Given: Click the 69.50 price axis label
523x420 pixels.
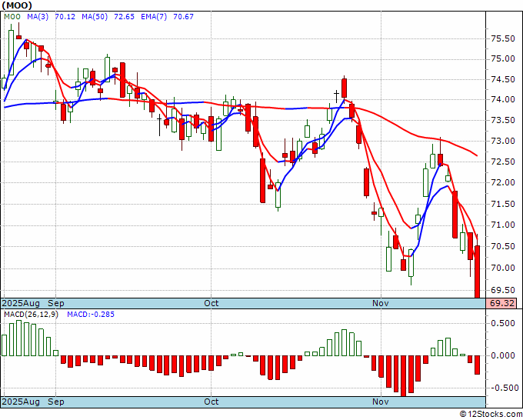Looking at the screenshot, I should click(503, 291).
